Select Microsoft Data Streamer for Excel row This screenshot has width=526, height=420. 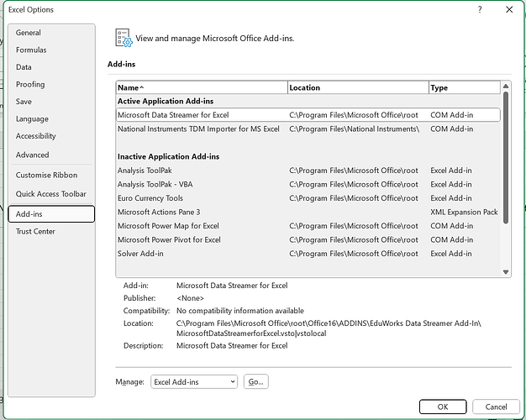click(308, 115)
